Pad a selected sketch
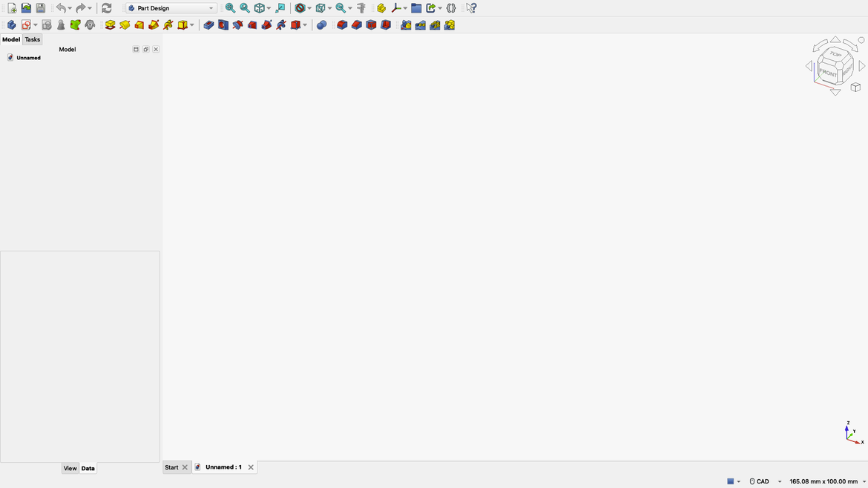The image size is (868, 488). tap(110, 24)
